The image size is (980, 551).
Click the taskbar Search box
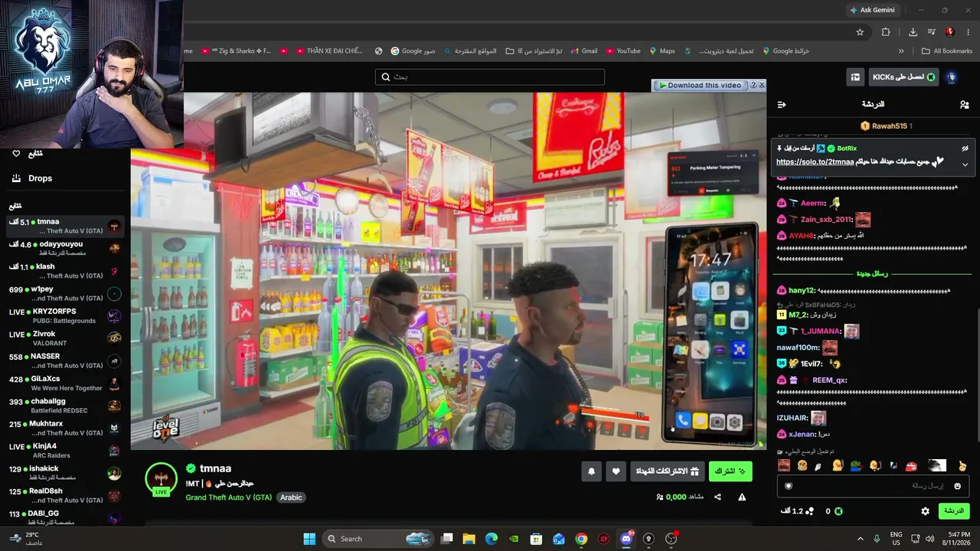[x=378, y=539]
